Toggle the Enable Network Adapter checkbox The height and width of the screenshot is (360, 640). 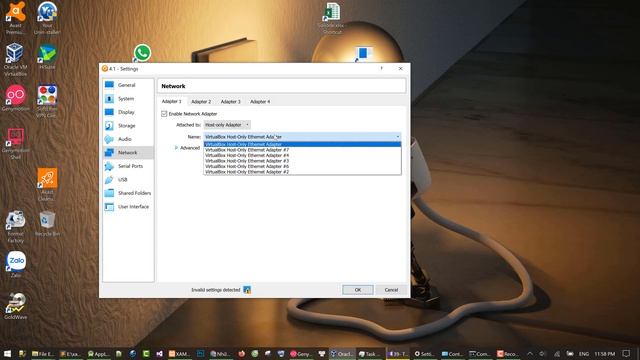(164, 114)
